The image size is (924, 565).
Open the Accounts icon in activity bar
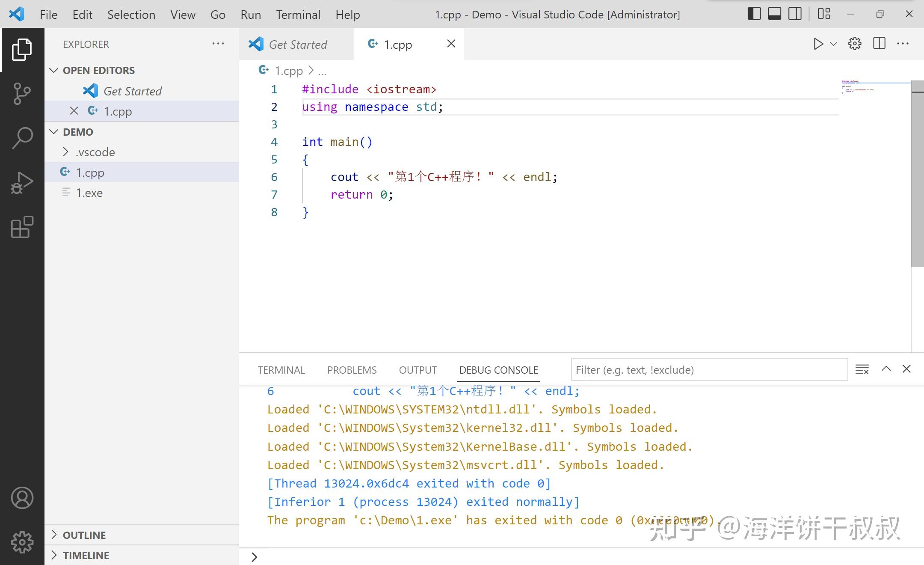click(21, 498)
